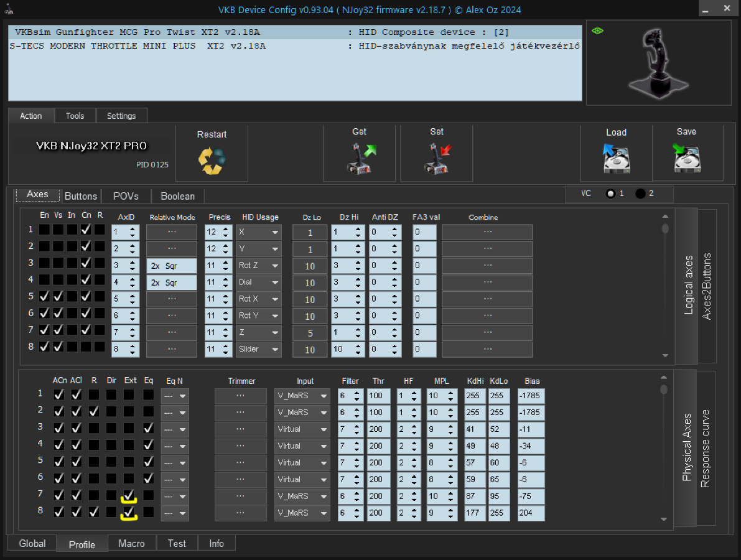Click the joystick device picture
The width and height of the screenshot is (741, 560).
pos(658,63)
